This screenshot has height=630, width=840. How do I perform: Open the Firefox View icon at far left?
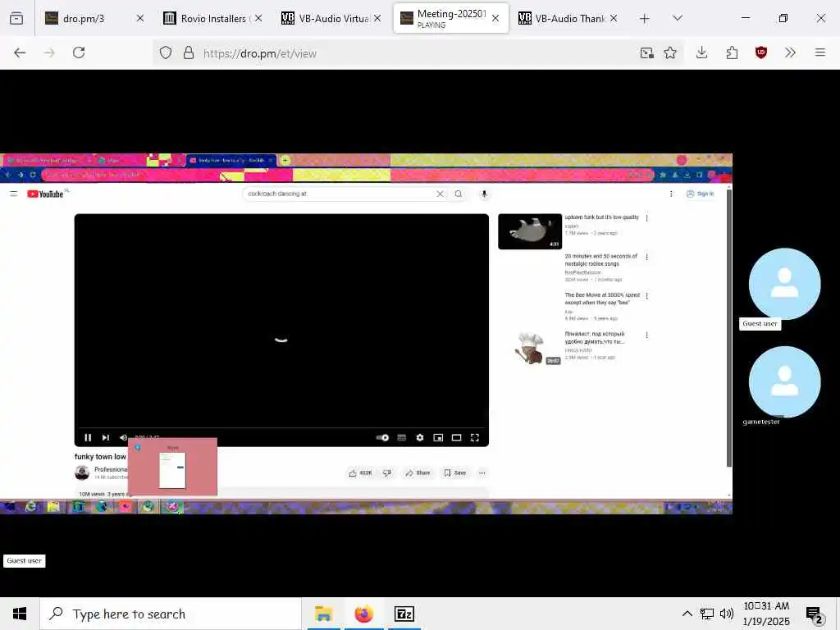(16, 18)
